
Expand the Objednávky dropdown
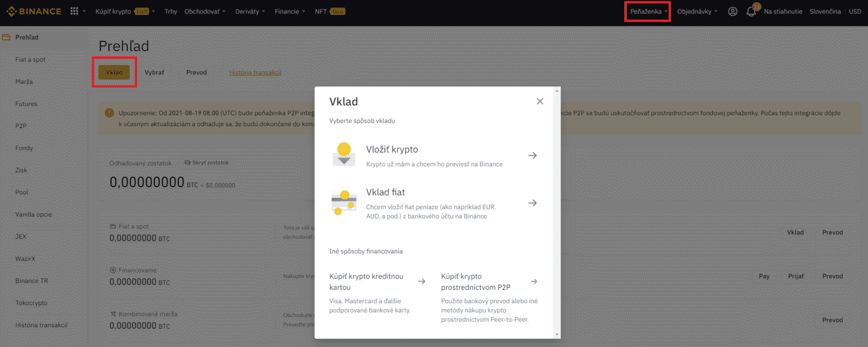pyautogui.click(x=697, y=12)
